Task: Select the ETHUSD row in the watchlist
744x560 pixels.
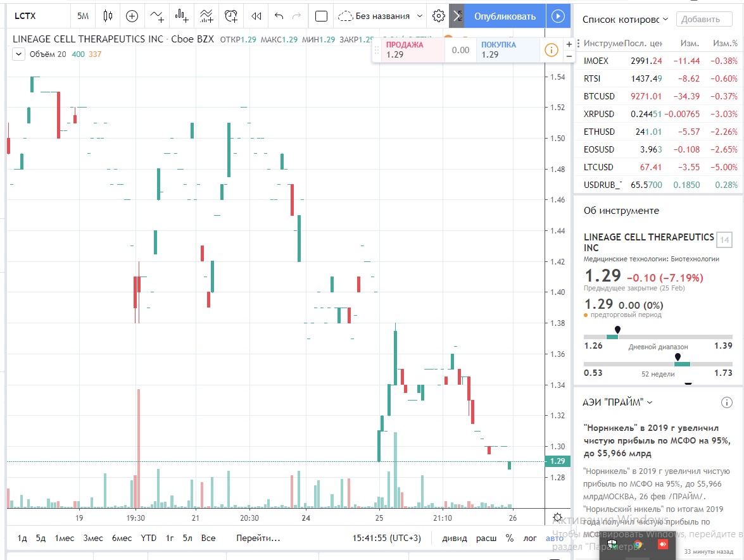Action: click(x=659, y=132)
